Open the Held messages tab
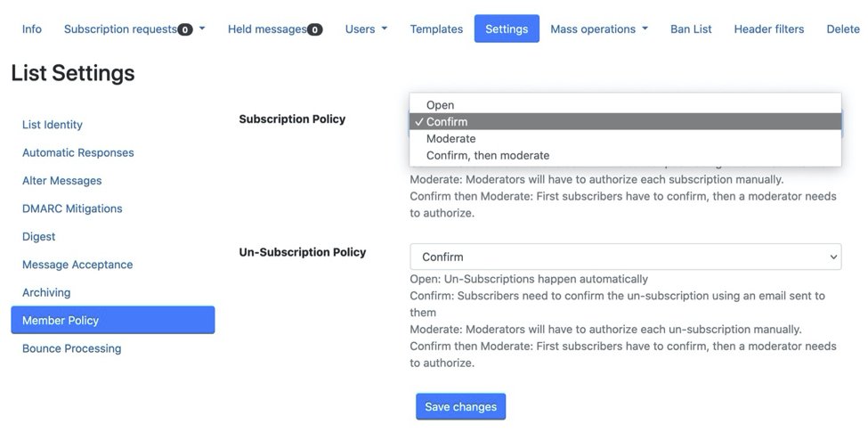The image size is (868, 441). [274, 29]
